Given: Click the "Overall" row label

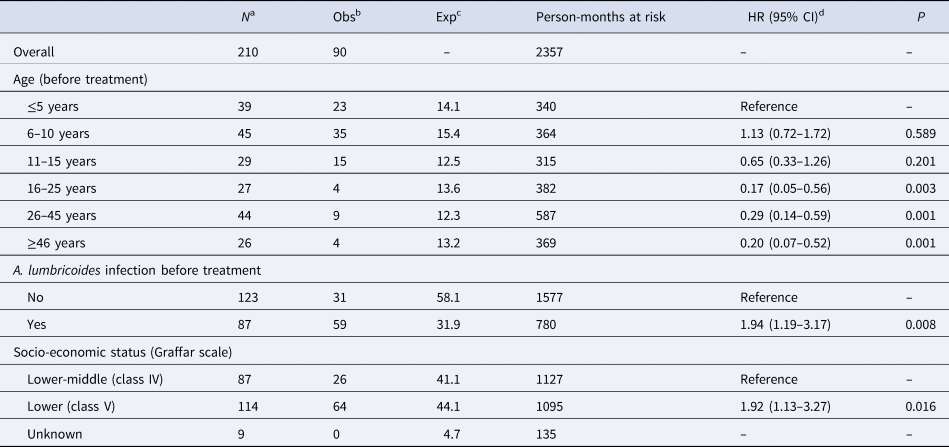Looking at the screenshot, I should (36, 53).
